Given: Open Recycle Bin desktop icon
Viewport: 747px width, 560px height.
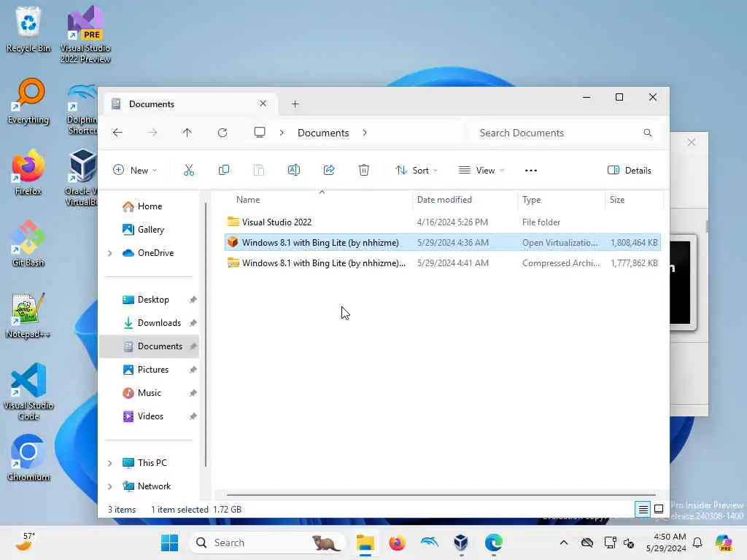Looking at the screenshot, I should (x=28, y=29).
